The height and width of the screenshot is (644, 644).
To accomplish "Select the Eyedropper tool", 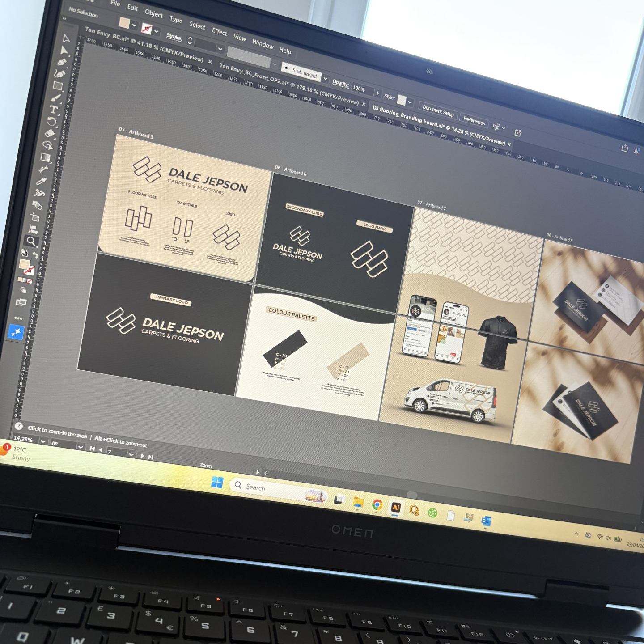I will tap(41, 181).
